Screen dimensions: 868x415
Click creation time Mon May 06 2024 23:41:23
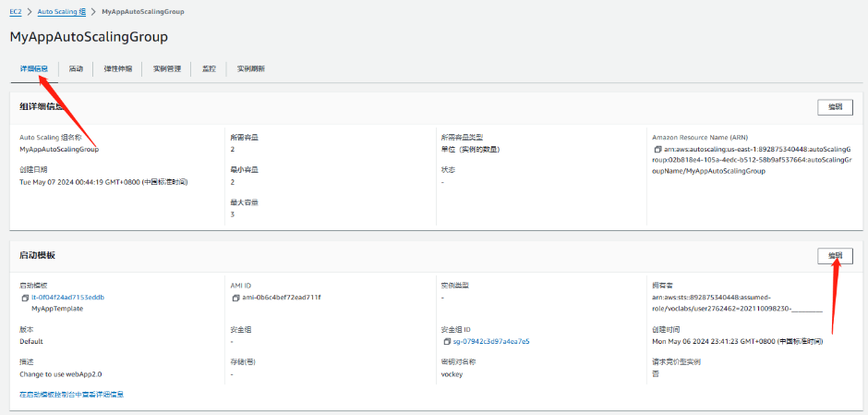click(738, 341)
